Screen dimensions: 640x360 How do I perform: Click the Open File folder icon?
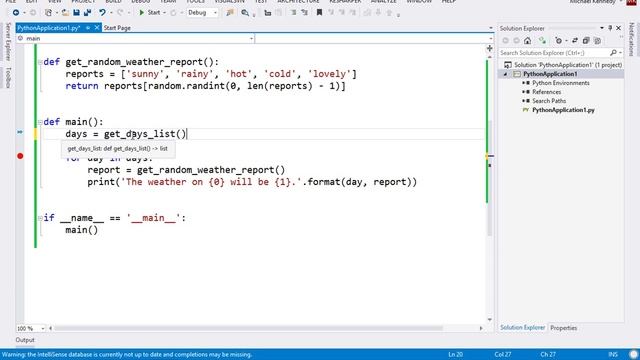[65, 13]
